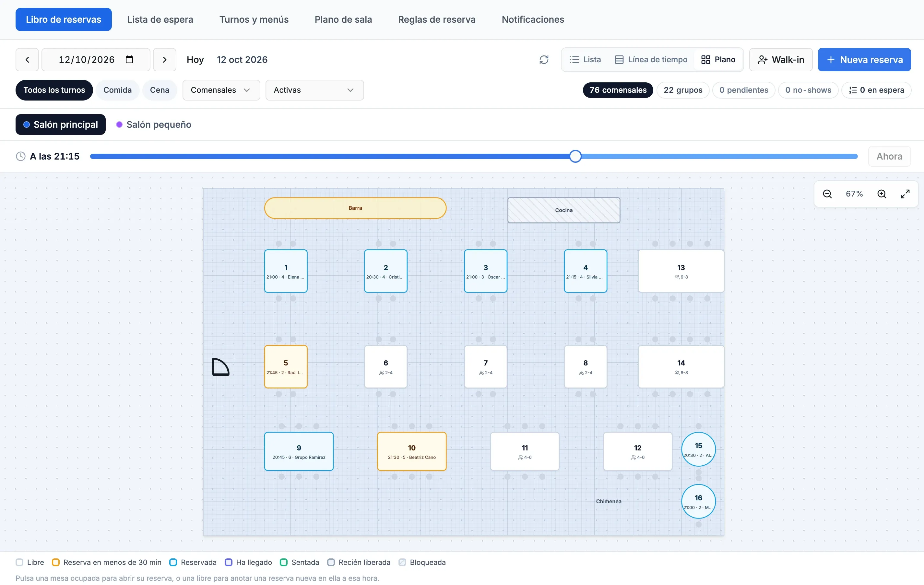The height and width of the screenshot is (585, 924).
Task: Click the door symbol on the plan
Action: [x=221, y=367]
